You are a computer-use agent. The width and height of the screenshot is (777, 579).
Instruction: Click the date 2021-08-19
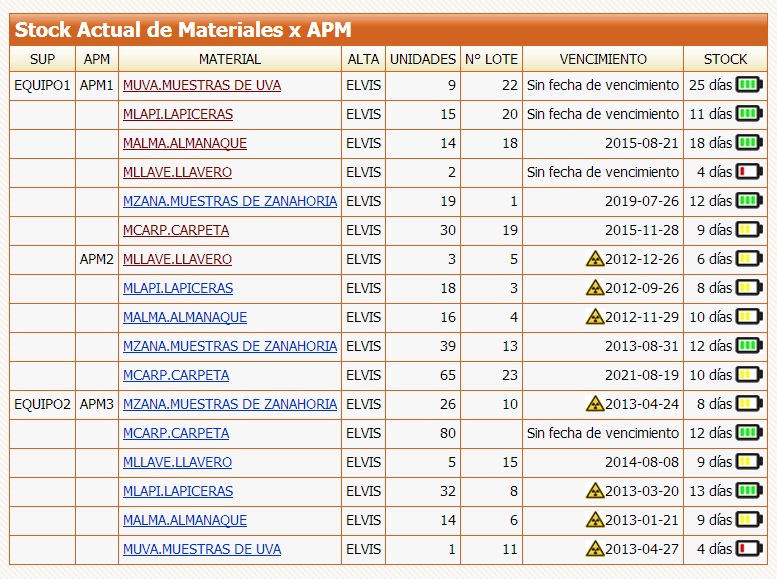click(642, 375)
